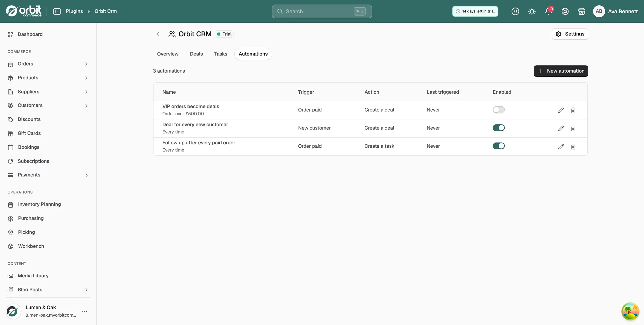This screenshot has width=644, height=325.
Task: Click the New automation button
Action: tap(561, 71)
